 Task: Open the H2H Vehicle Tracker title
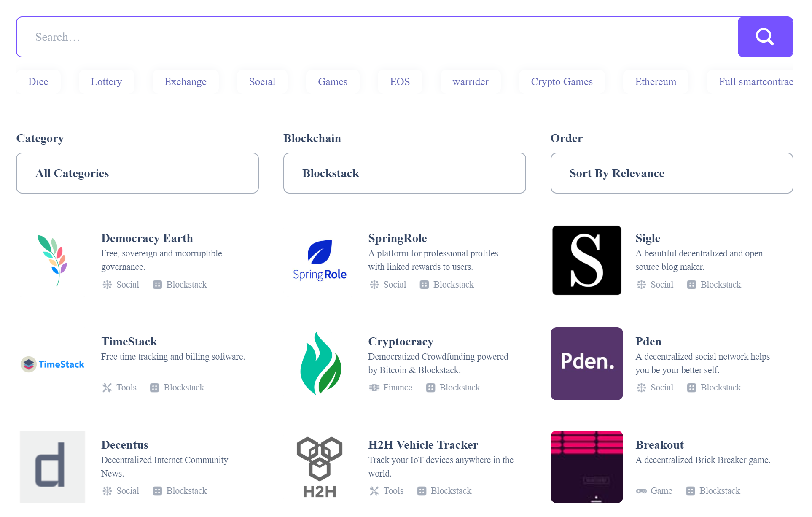[x=423, y=445]
